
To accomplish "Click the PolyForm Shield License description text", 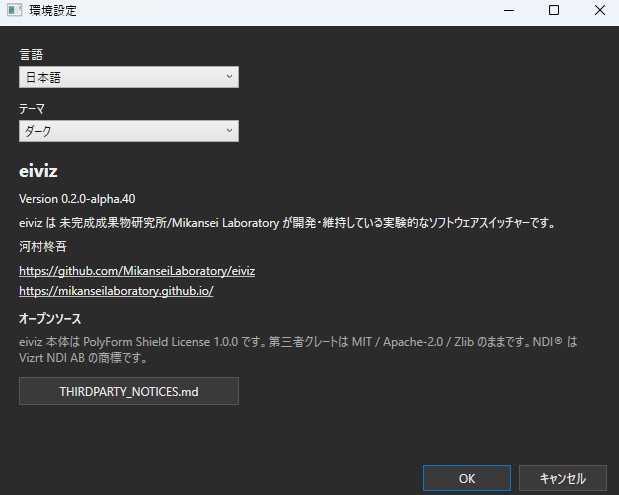I will coord(298,350).
